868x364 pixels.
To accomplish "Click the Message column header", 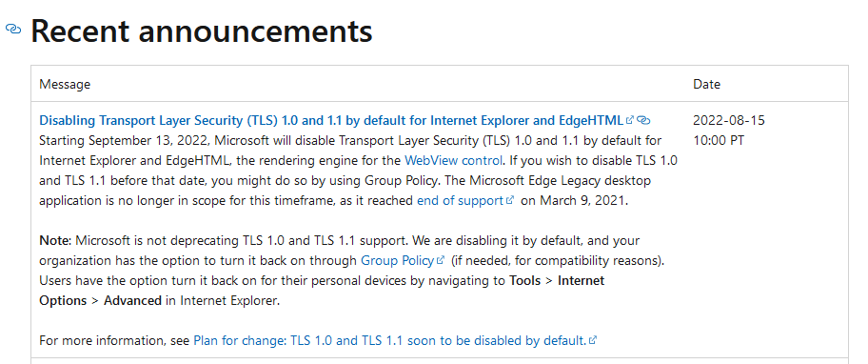I will 65,84.
